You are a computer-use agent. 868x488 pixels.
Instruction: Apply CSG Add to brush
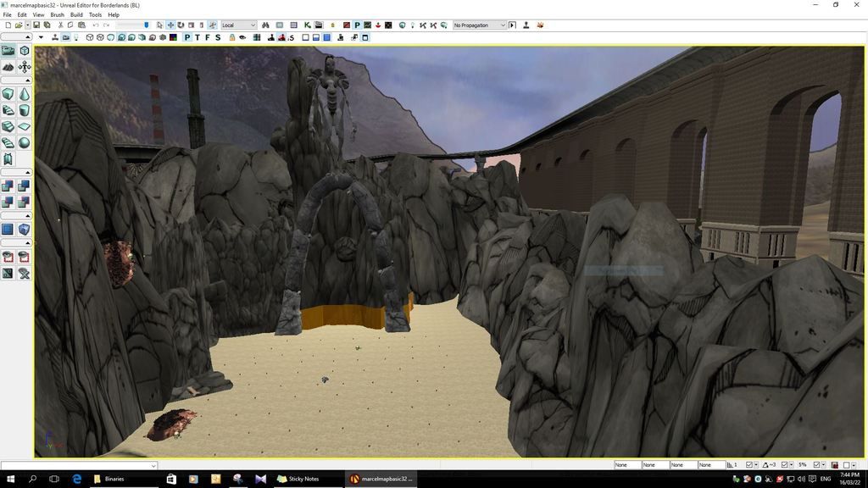coord(8,186)
